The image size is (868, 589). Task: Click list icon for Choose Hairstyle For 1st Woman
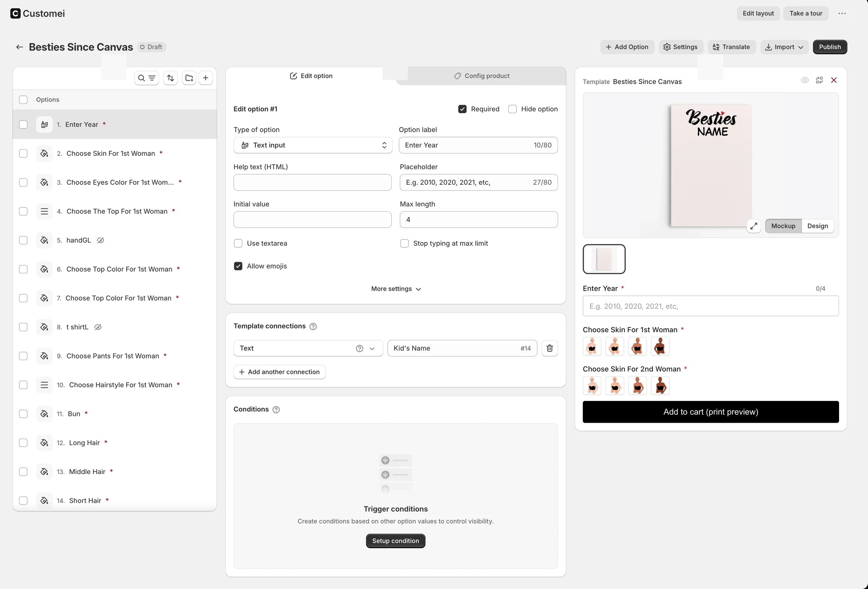pos(44,385)
